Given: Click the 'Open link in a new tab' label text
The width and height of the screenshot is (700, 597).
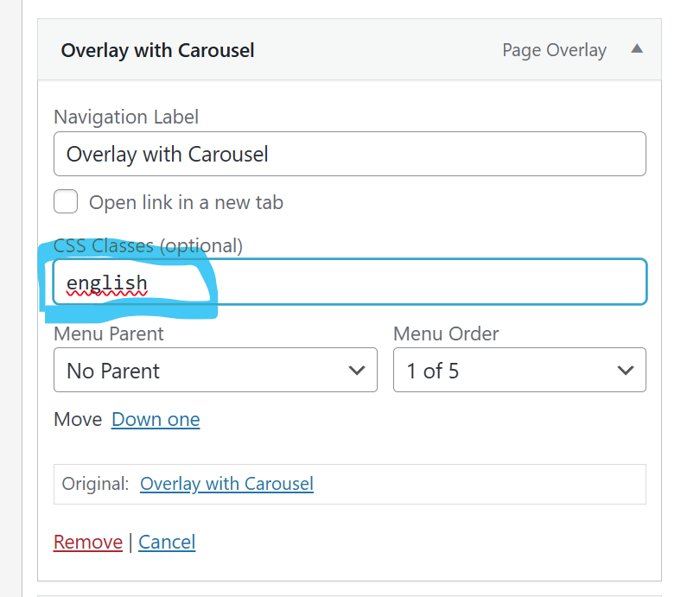Looking at the screenshot, I should 186,203.
